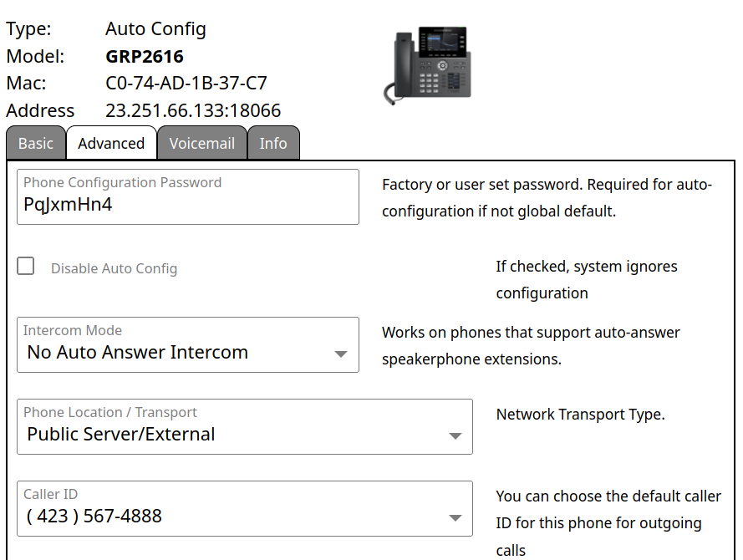The width and height of the screenshot is (743, 560).
Task: Click the "Factory or user set password" help text
Action: [x=547, y=198]
